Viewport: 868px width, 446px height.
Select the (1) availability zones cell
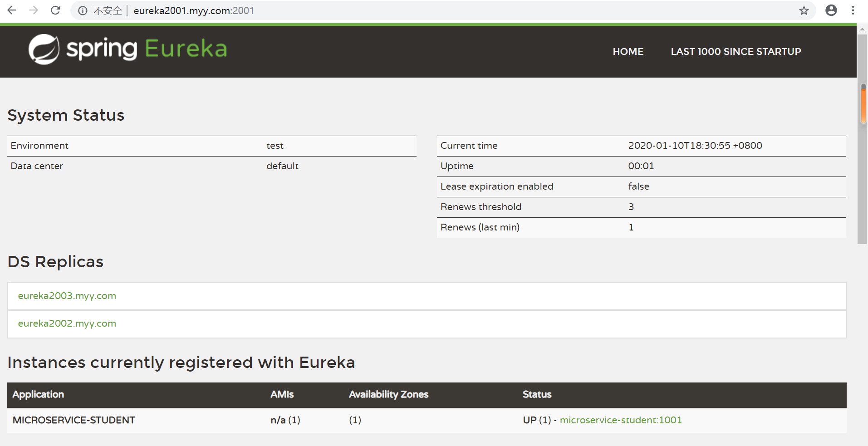pyautogui.click(x=355, y=420)
